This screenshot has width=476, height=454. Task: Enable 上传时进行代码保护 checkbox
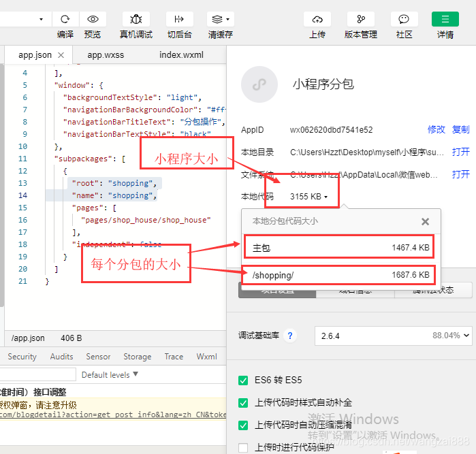click(x=243, y=448)
